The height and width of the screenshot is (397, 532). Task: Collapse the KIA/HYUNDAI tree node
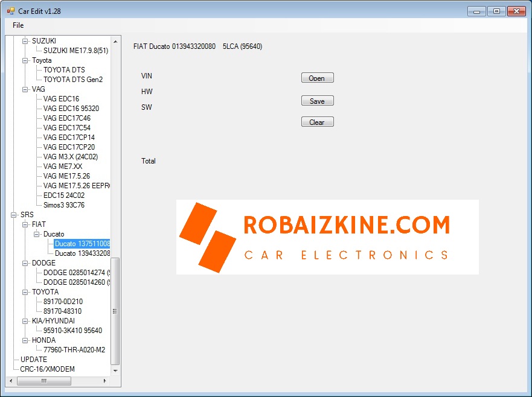[25, 321]
